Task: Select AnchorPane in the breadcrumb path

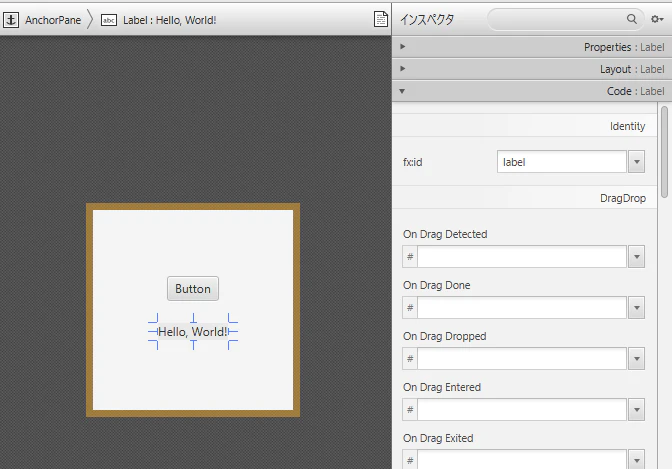Action: click(x=53, y=20)
